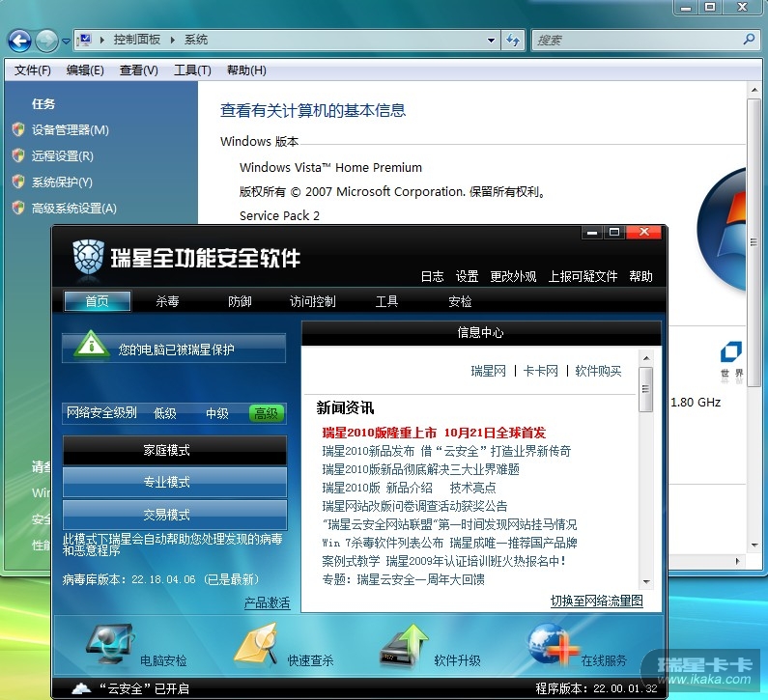Click the Back arrow in Control Panel window
Viewport: 768px width, 700px height.
pyautogui.click(x=19, y=41)
